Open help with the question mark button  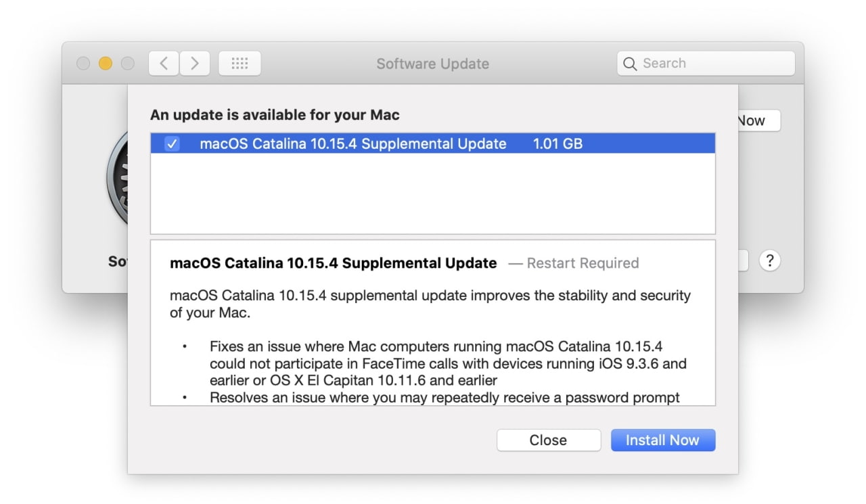pos(769,261)
